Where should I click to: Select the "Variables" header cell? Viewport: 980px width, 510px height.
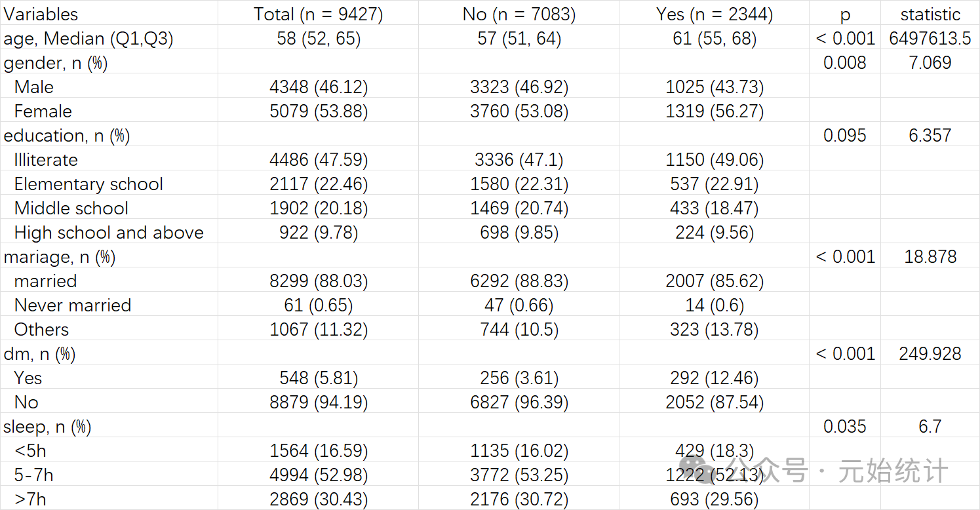coord(41,14)
